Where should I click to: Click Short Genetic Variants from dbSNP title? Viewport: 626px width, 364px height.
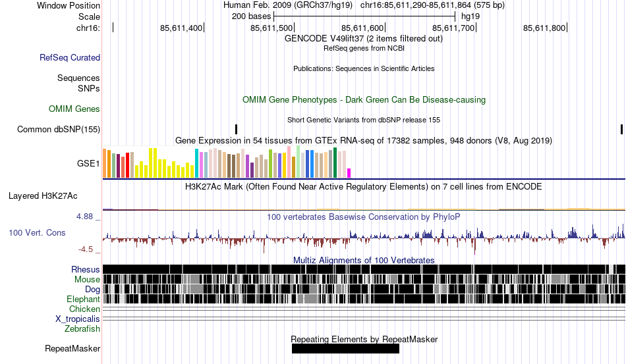point(364,120)
